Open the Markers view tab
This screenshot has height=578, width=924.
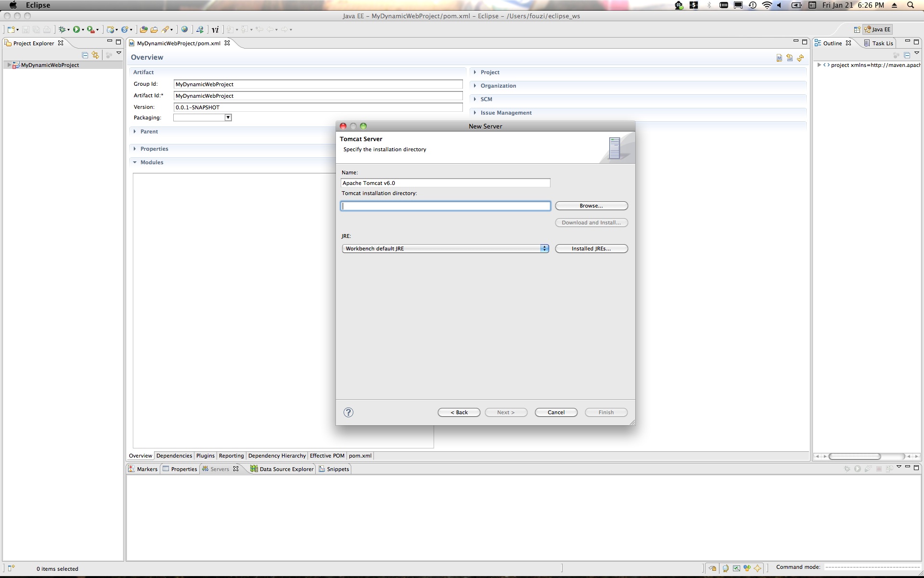[143, 469]
